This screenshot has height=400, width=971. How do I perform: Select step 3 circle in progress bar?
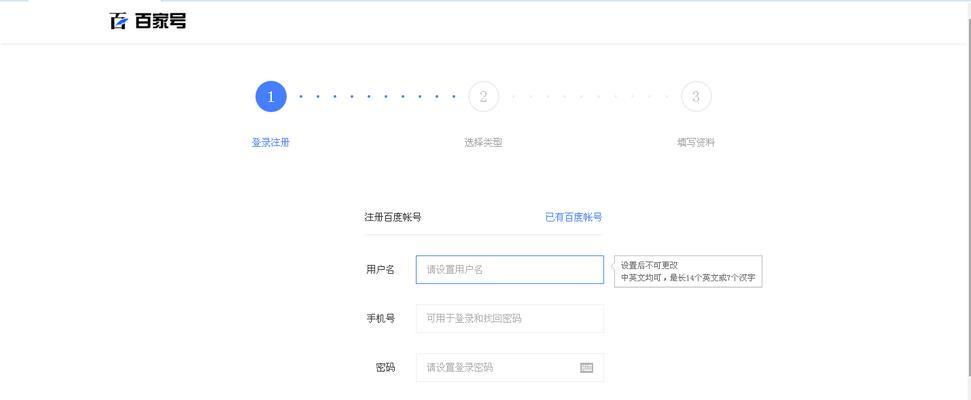696,97
